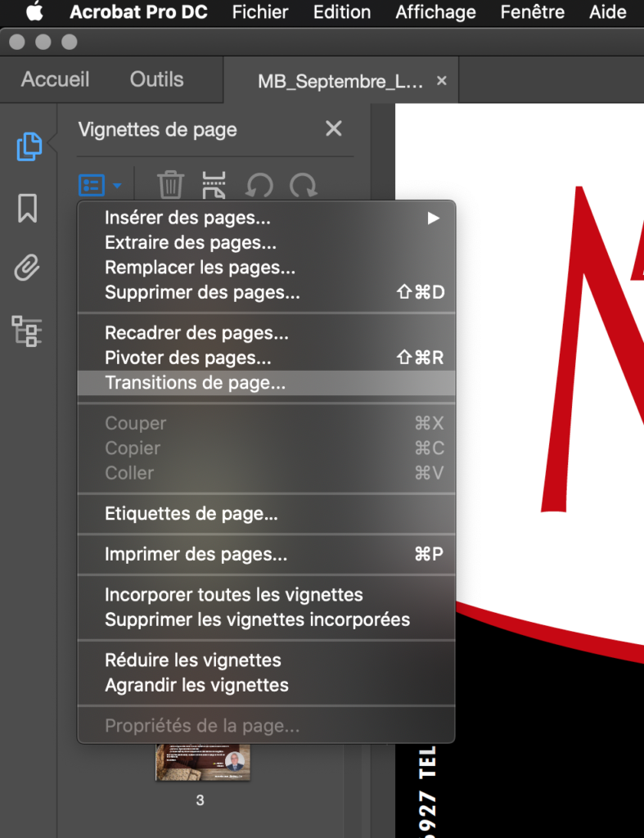The image size is (644, 838).
Task: Rotate page counterclockwise icon
Action: tap(259, 185)
